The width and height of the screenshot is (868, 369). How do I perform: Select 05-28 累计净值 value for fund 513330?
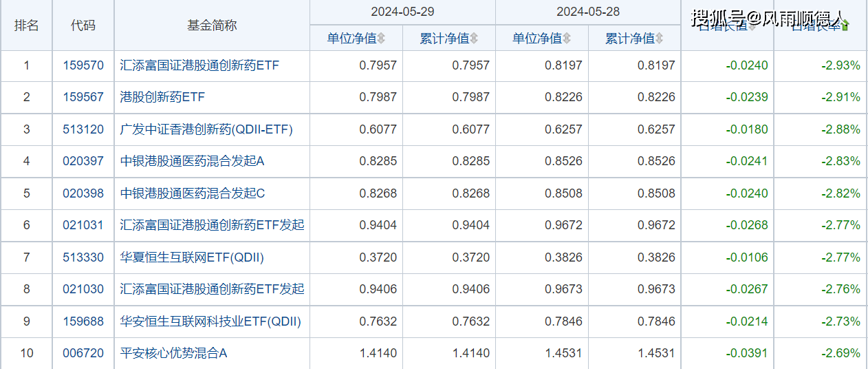coord(656,257)
